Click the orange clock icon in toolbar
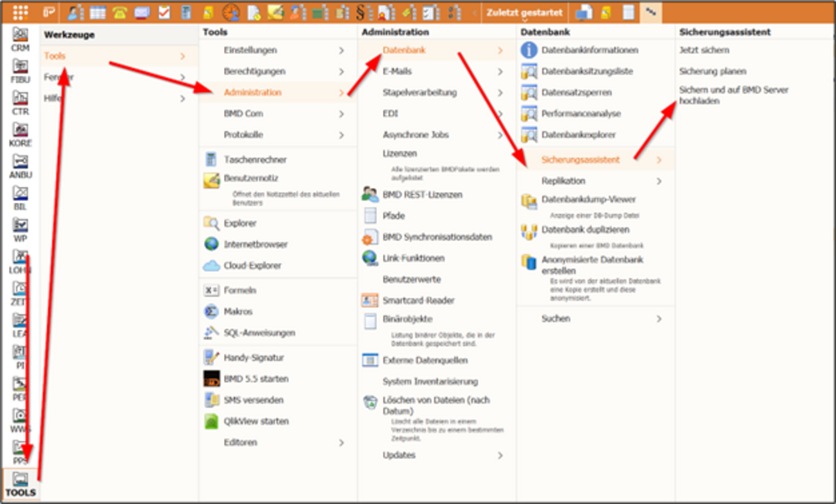836x504 pixels. (231, 12)
